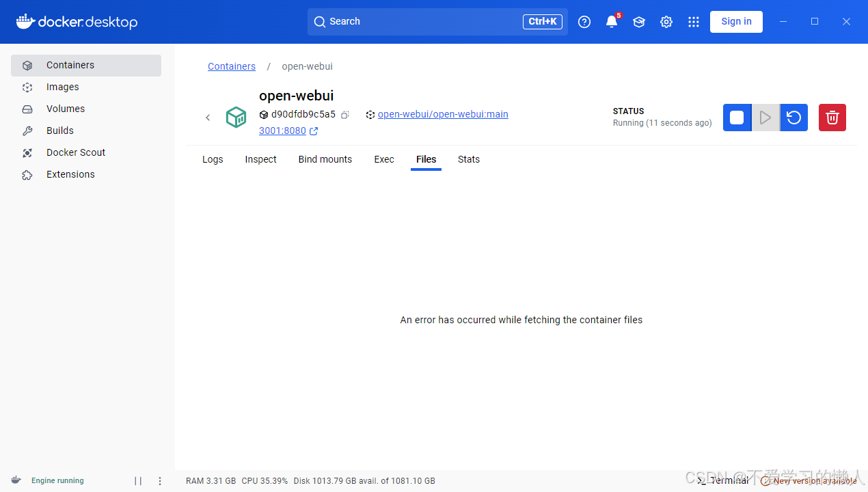Screen dimensions: 868x492
Task: Select Docker Scout in the sidebar
Action: [86, 153]
